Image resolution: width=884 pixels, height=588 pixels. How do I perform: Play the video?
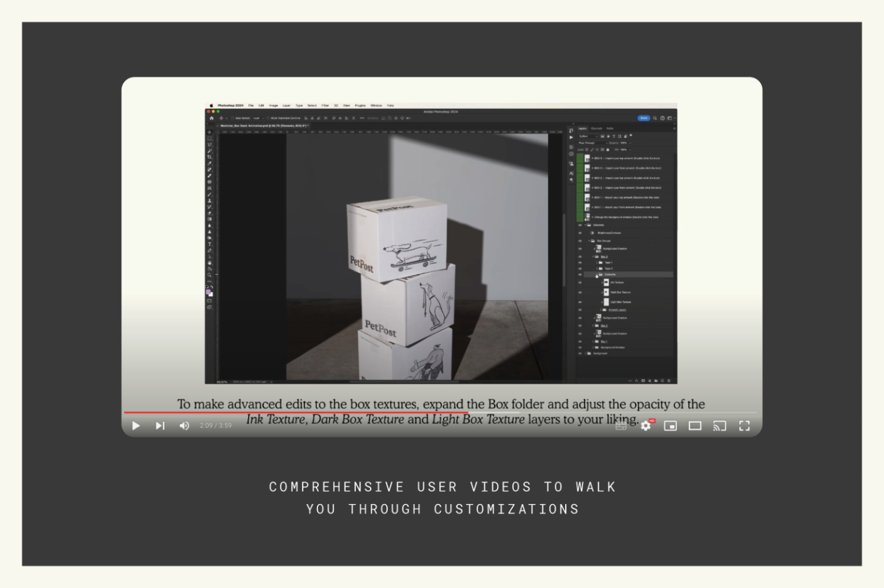136,426
